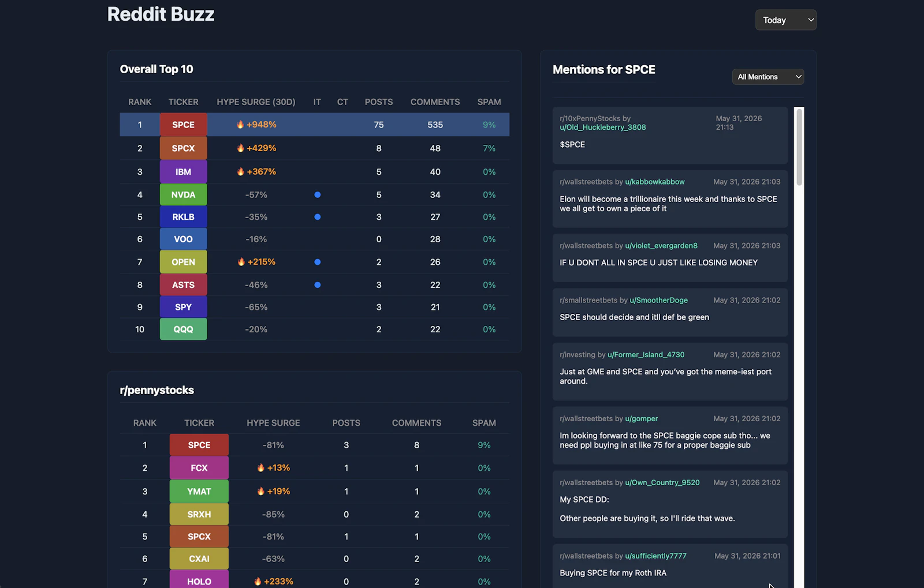
Task: Click the fire icon beside HOLO +233%
Action: [x=258, y=581]
